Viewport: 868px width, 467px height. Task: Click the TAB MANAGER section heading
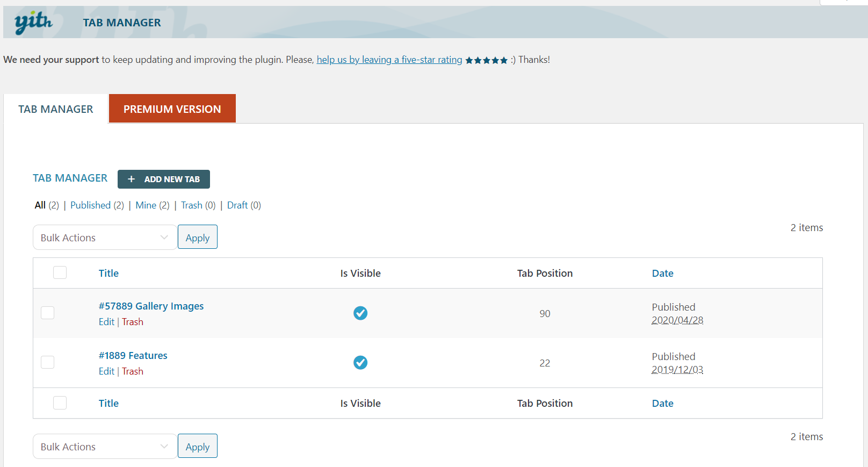tap(70, 178)
